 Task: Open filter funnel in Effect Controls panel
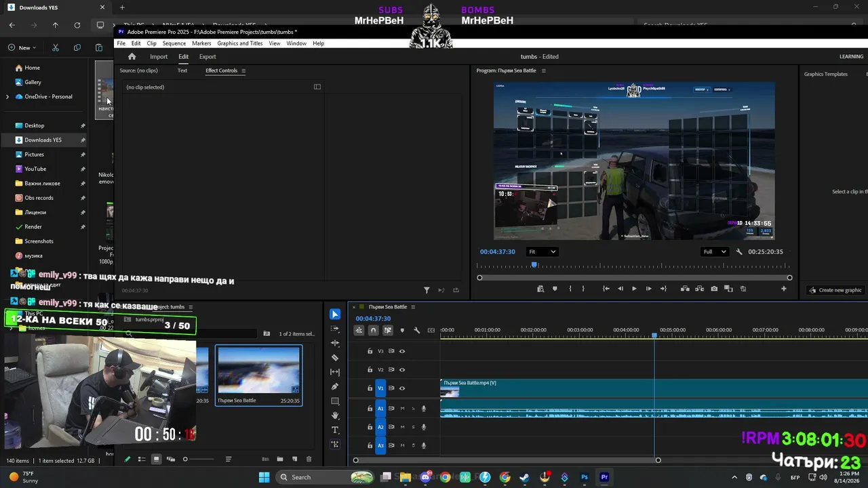(x=427, y=290)
